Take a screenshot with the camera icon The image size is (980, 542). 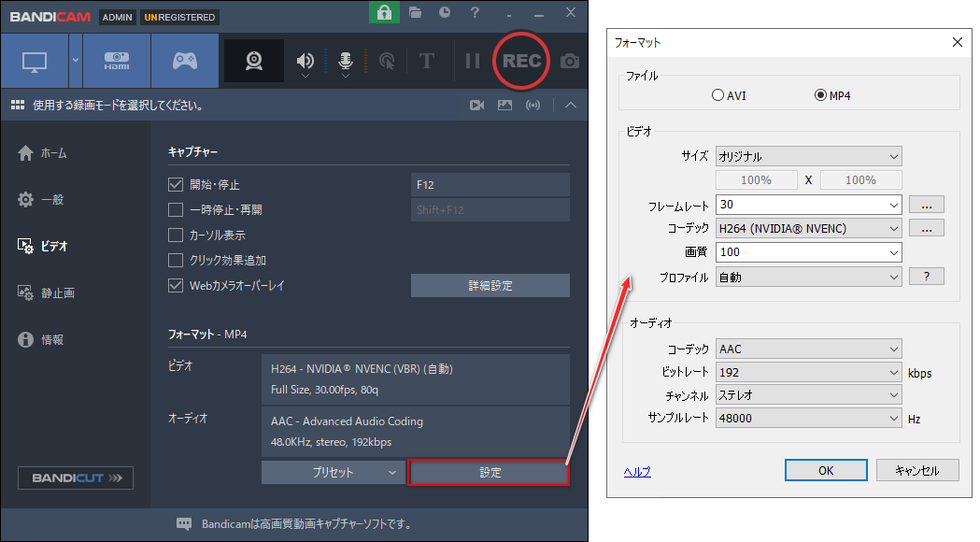(569, 61)
